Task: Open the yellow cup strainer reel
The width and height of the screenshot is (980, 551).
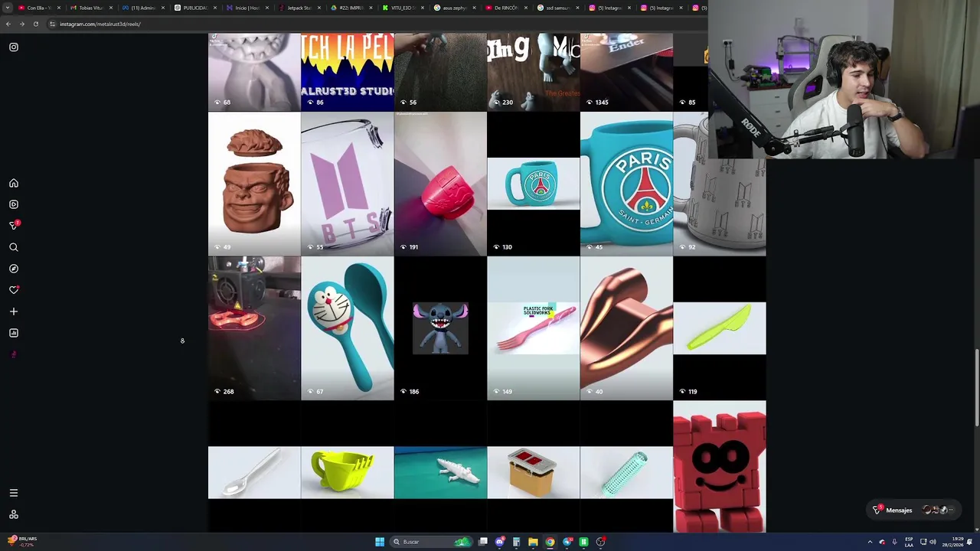Action: point(348,467)
